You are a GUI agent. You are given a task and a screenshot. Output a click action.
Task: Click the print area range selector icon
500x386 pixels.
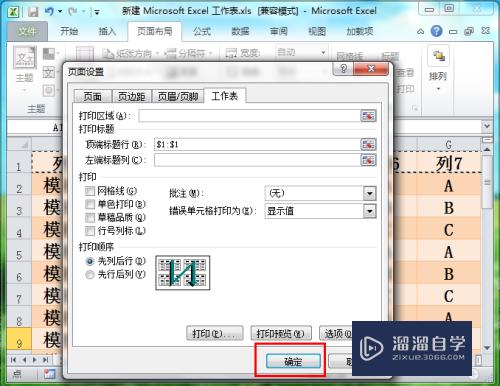[368, 116]
